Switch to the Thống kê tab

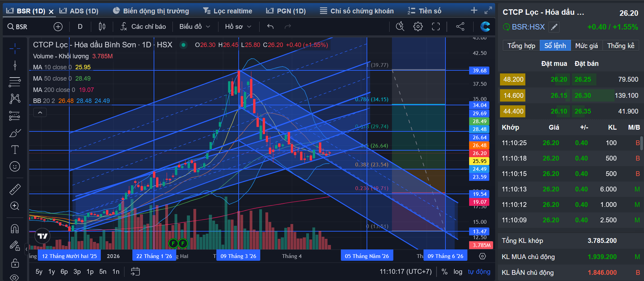pos(621,46)
